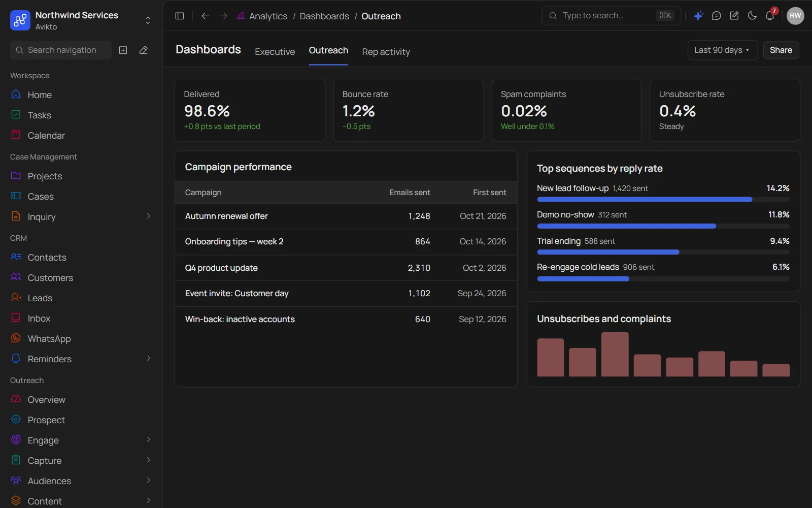Select the Autumn renewal offer row
Viewport: 812px width, 508px height.
346,216
